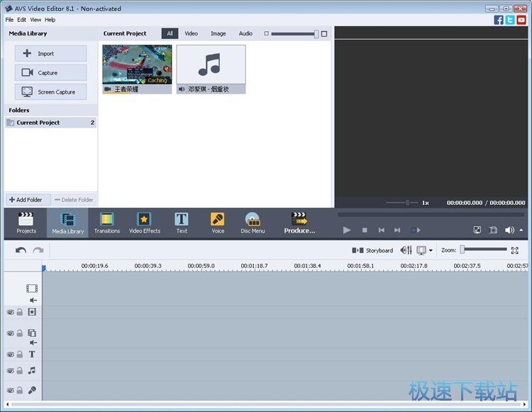Select the video effects track star icon
The width and height of the screenshot is (532, 412).
click(32, 312)
